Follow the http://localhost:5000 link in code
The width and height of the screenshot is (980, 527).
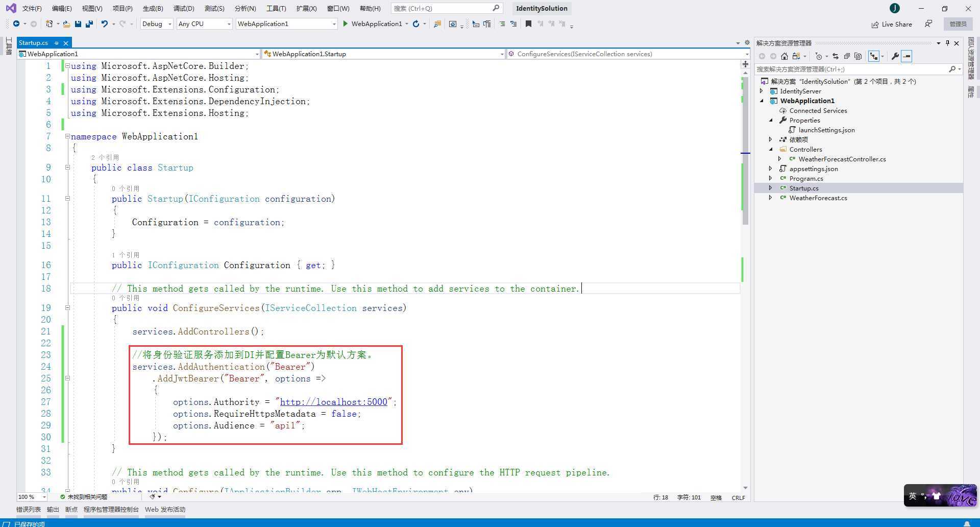(x=334, y=402)
